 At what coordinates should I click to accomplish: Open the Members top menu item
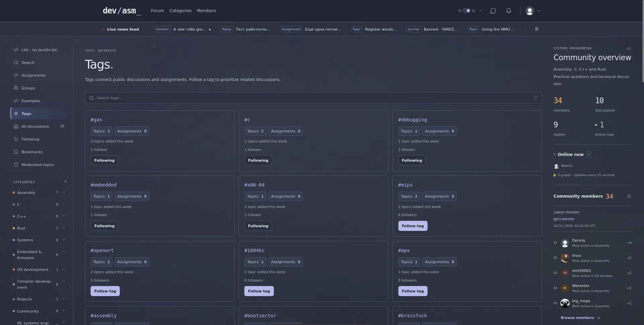pyautogui.click(x=206, y=11)
